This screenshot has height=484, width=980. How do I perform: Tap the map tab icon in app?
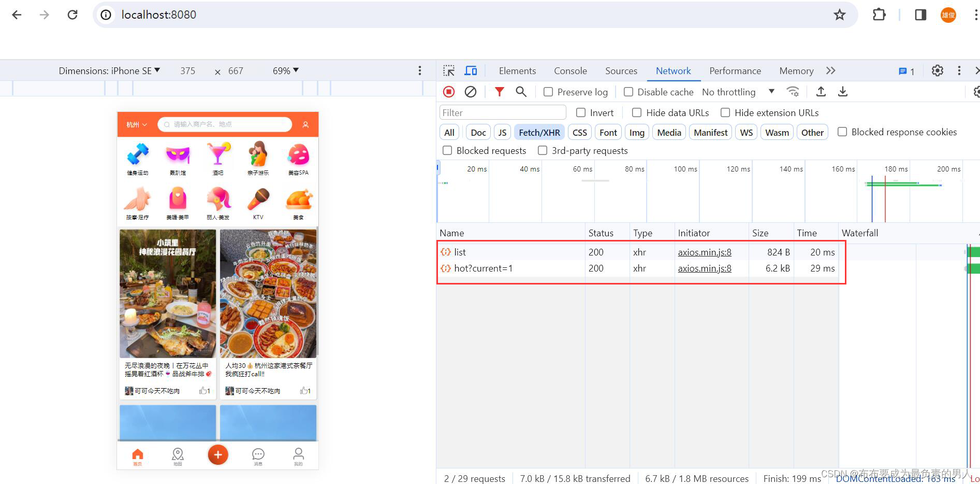click(178, 457)
